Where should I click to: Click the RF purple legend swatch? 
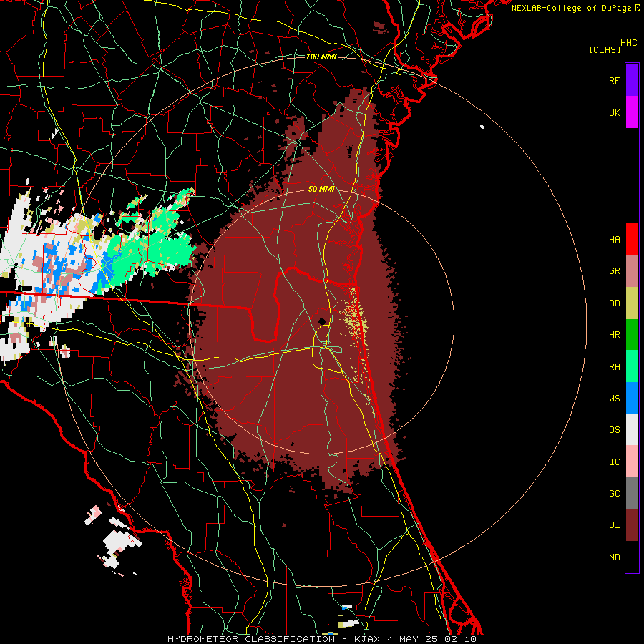click(x=632, y=80)
